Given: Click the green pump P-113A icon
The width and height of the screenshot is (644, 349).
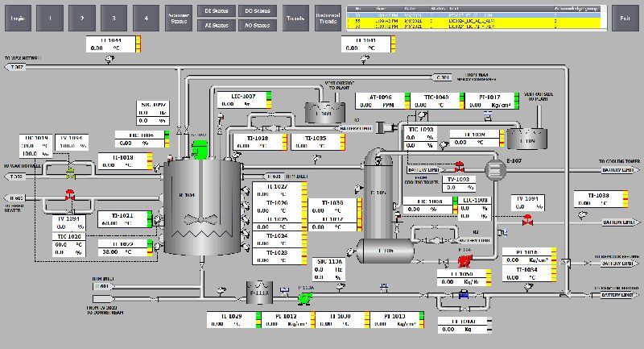Looking at the screenshot, I should coord(306,297).
